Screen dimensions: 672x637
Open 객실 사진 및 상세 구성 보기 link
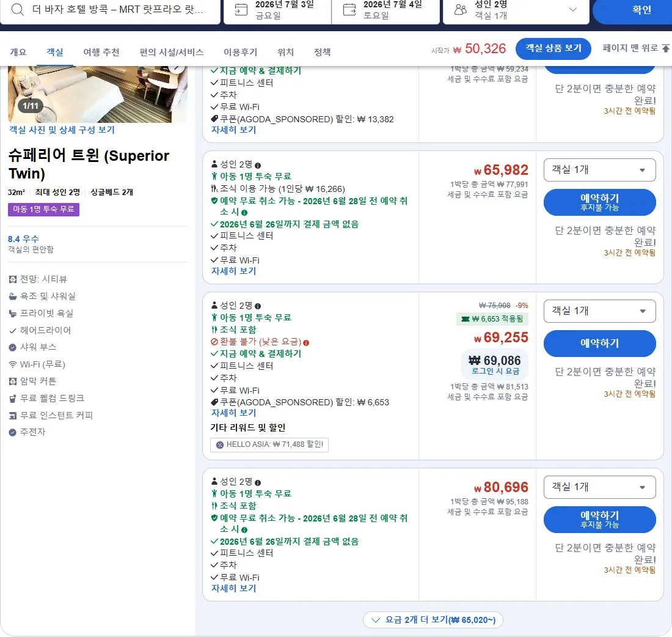point(62,130)
